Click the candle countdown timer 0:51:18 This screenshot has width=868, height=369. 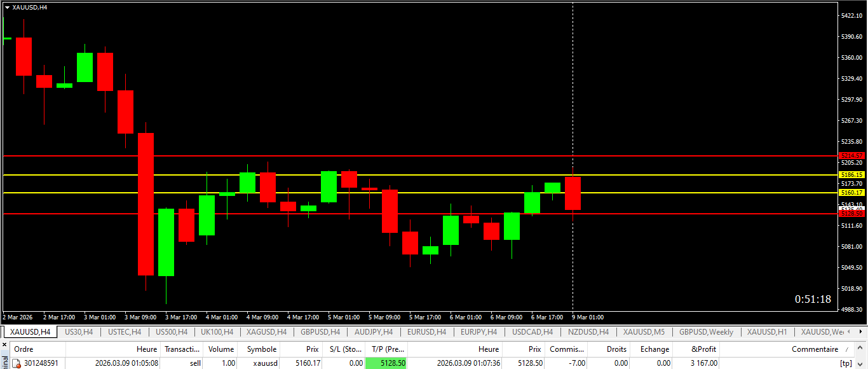(x=813, y=300)
